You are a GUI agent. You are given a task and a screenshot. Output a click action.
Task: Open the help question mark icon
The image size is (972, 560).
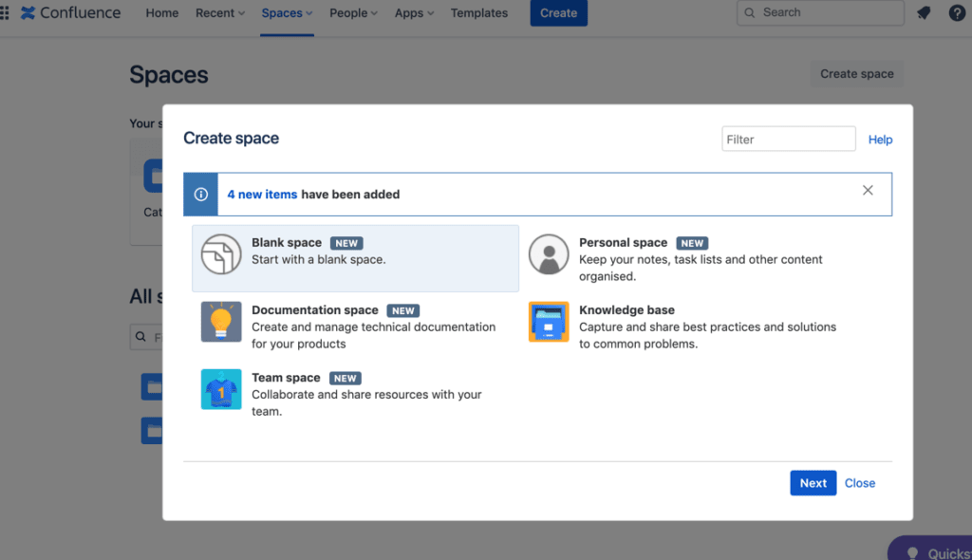point(957,13)
